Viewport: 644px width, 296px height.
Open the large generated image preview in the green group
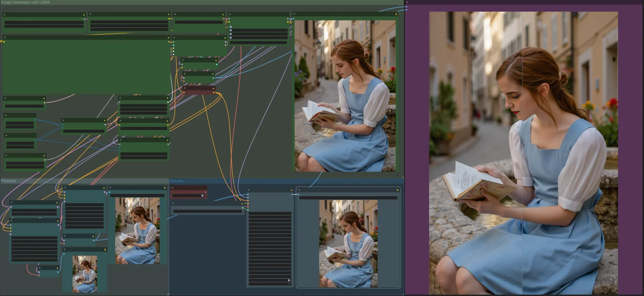point(345,96)
